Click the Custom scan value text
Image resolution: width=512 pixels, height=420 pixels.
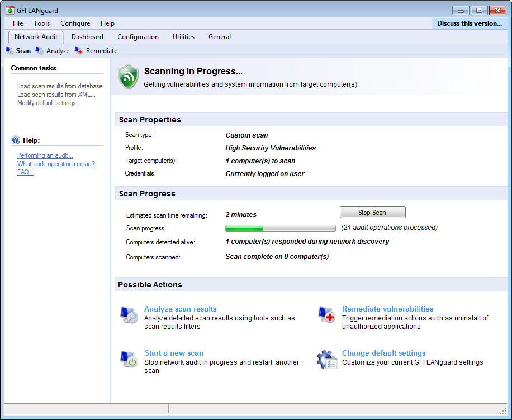246,135
